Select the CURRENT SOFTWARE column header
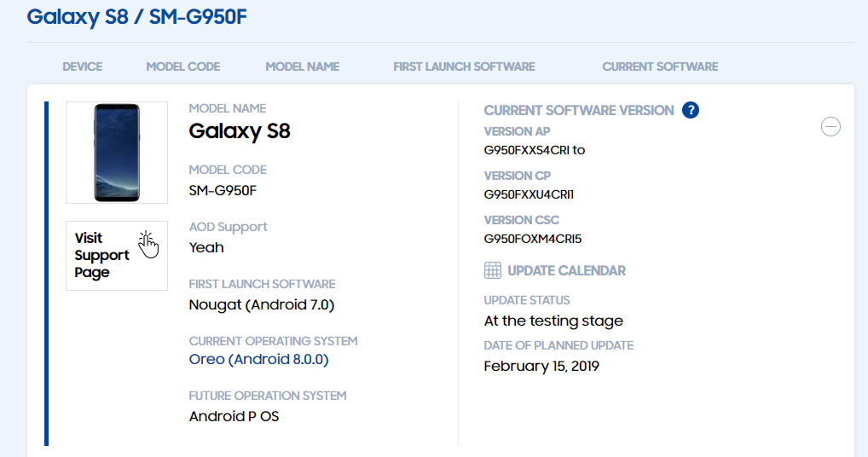The width and height of the screenshot is (868, 457). [661, 67]
